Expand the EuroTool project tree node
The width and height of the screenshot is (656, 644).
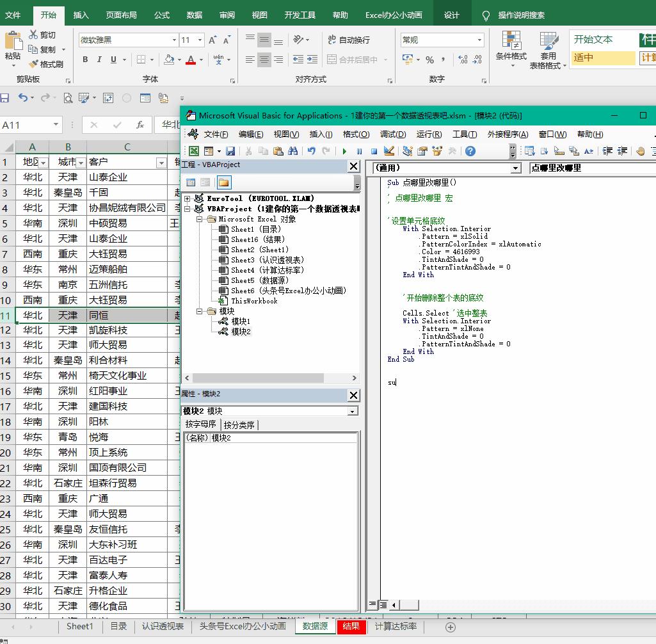pos(188,198)
